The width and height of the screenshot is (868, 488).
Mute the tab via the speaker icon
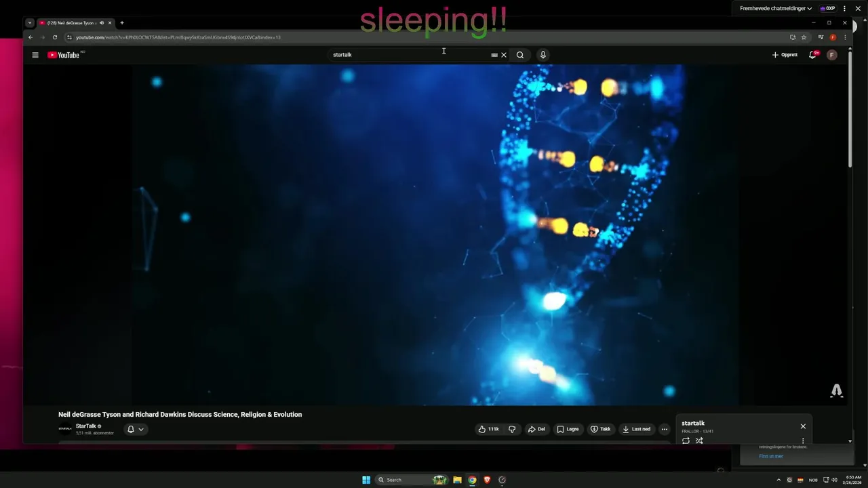pyautogui.click(x=102, y=23)
